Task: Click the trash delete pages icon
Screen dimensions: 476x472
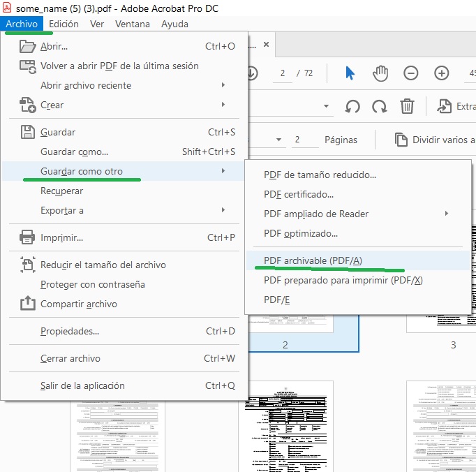Action: pos(407,106)
